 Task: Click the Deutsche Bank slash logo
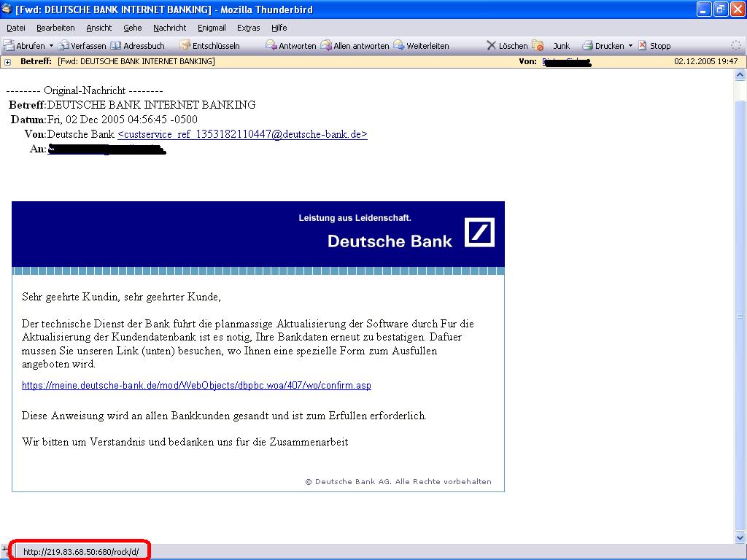[x=479, y=233]
